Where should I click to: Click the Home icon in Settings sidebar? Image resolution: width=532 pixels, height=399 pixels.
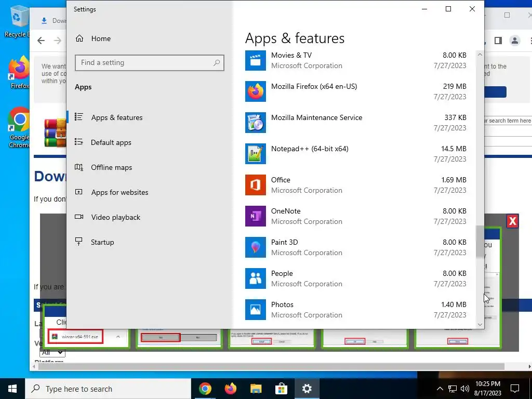(79, 38)
